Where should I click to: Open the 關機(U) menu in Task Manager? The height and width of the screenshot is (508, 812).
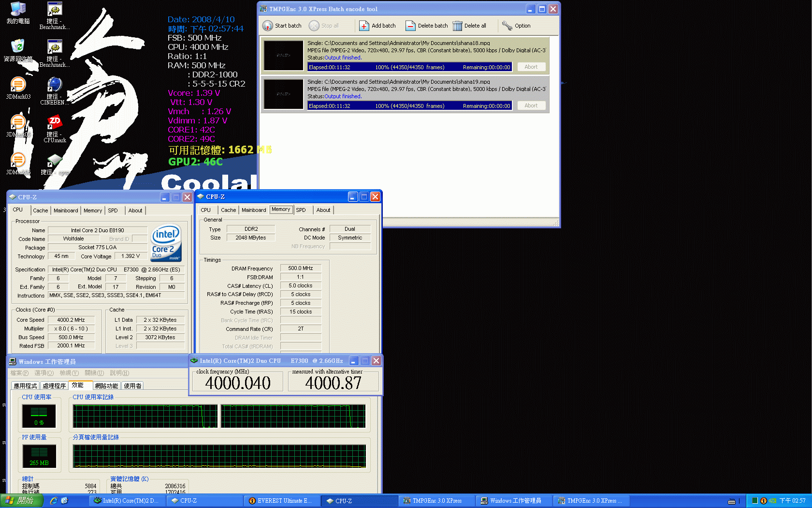(94, 373)
